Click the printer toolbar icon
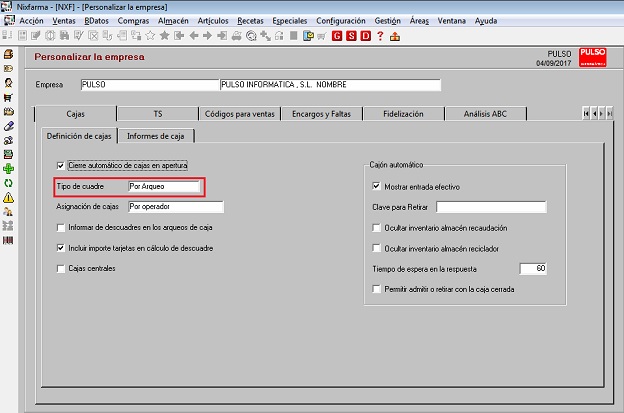624x413 pixels. pos(237,36)
